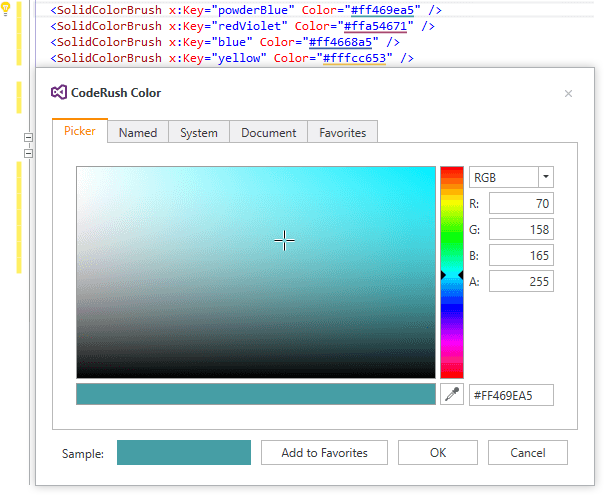
Task: Click the Visual Studio logo in dialog title
Action: pyautogui.click(x=59, y=93)
